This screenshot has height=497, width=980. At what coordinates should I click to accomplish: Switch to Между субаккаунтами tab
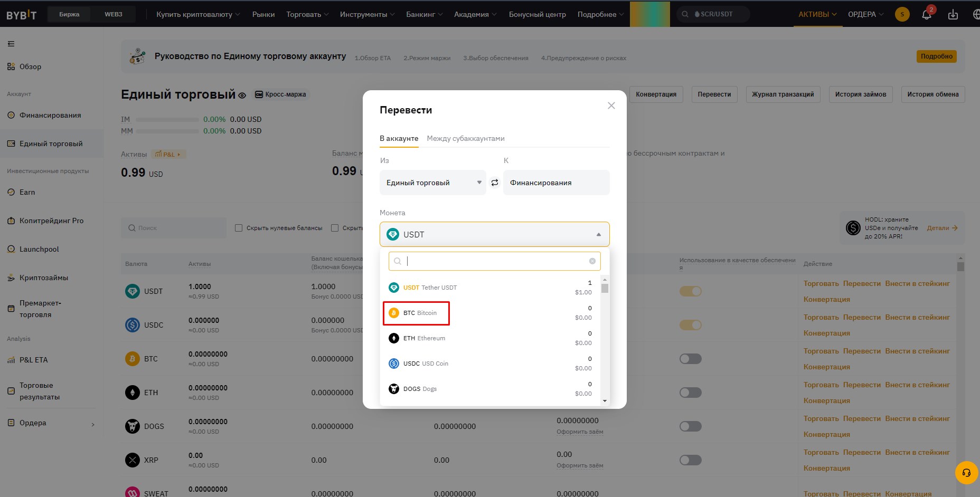click(x=466, y=138)
